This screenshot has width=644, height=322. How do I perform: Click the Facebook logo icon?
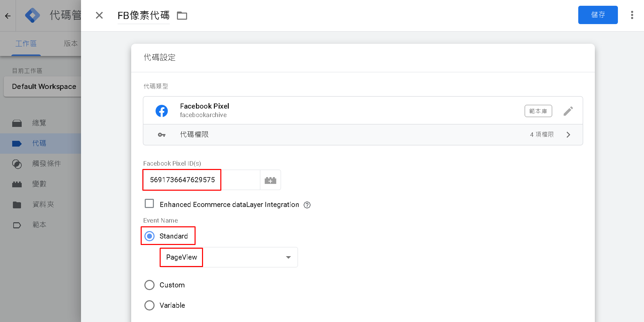click(x=162, y=111)
